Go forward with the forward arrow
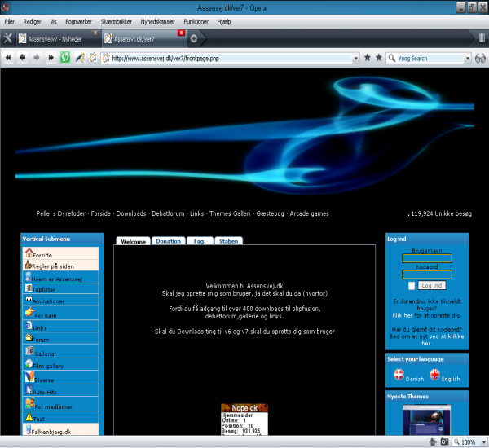489x448 pixels. tap(37, 57)
